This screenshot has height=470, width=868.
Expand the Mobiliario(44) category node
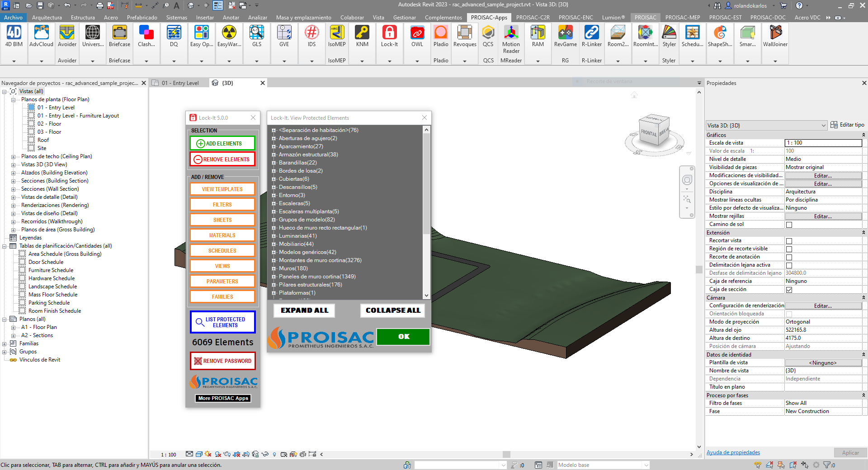point(274,244)
